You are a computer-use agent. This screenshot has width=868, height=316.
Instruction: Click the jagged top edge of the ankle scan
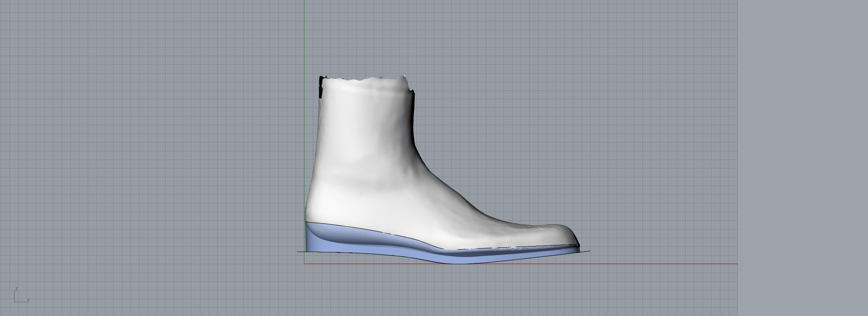pyautogui.click(x=367, y=79)
